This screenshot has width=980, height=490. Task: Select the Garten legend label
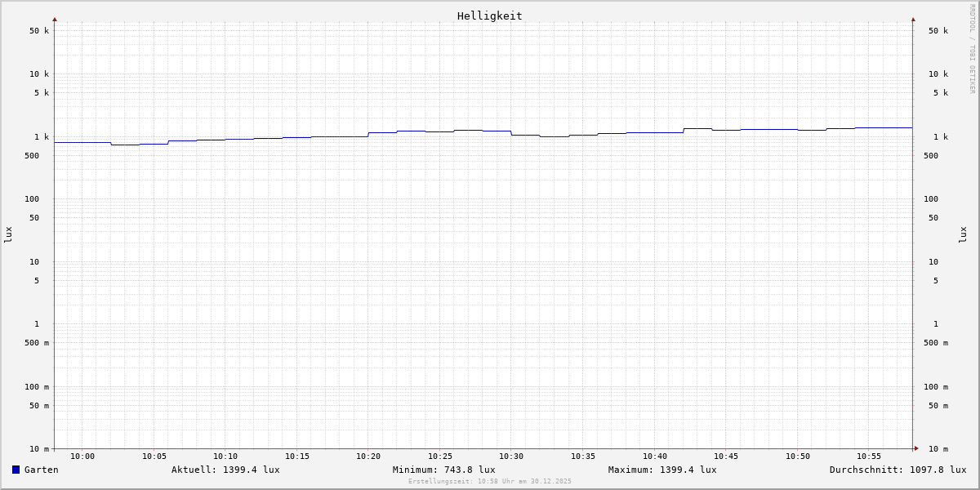(41, 470)
